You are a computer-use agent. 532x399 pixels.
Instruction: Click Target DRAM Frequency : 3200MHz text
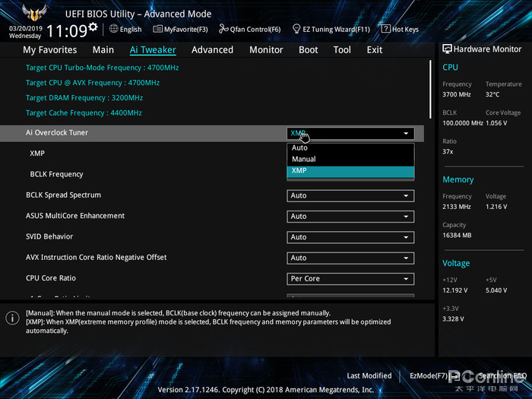click(84, 98)
